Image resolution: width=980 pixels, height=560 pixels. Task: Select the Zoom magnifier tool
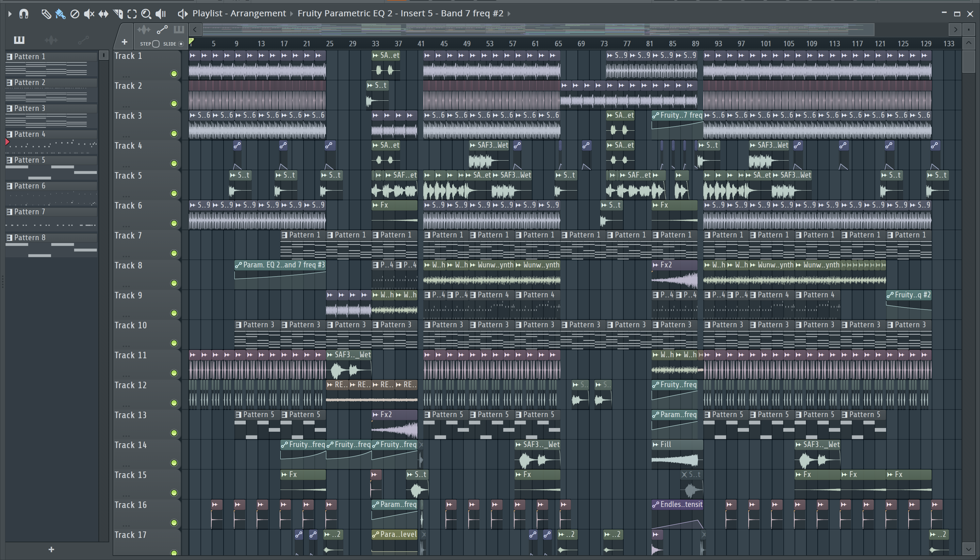click(x=146, y=14)
